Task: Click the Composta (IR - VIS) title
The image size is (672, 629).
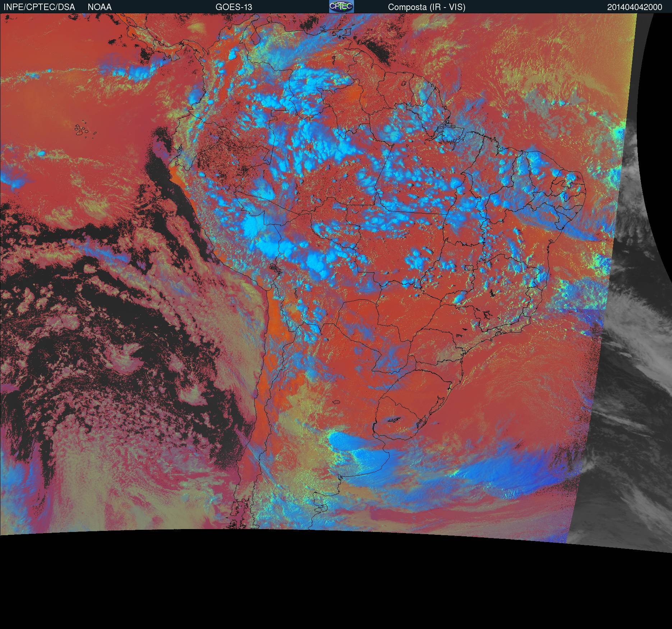Action: click(427, 7)
